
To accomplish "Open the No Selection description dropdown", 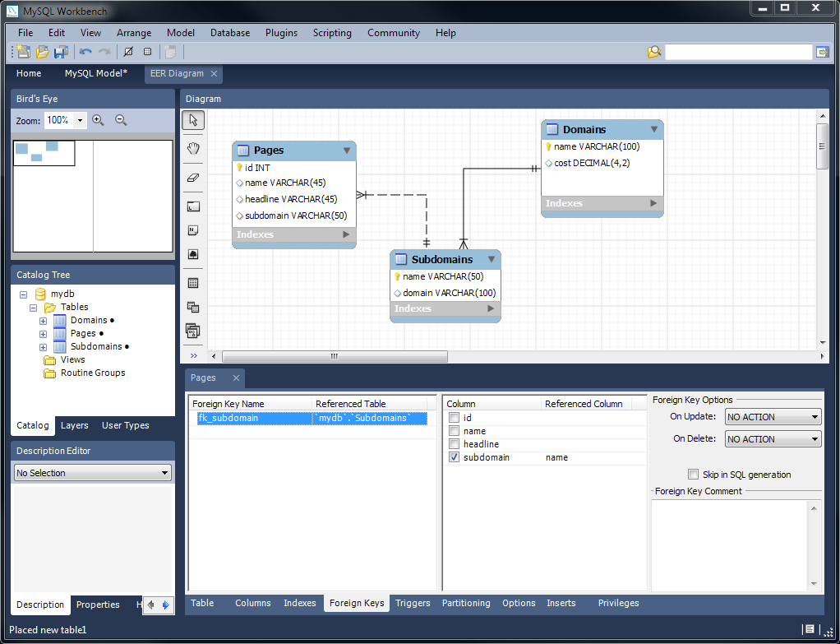I will [93, 473].
